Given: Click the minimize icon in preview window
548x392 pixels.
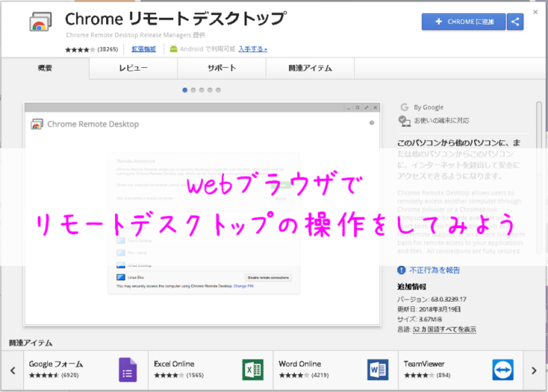Looking at the screenshot, I should (349, 108).
